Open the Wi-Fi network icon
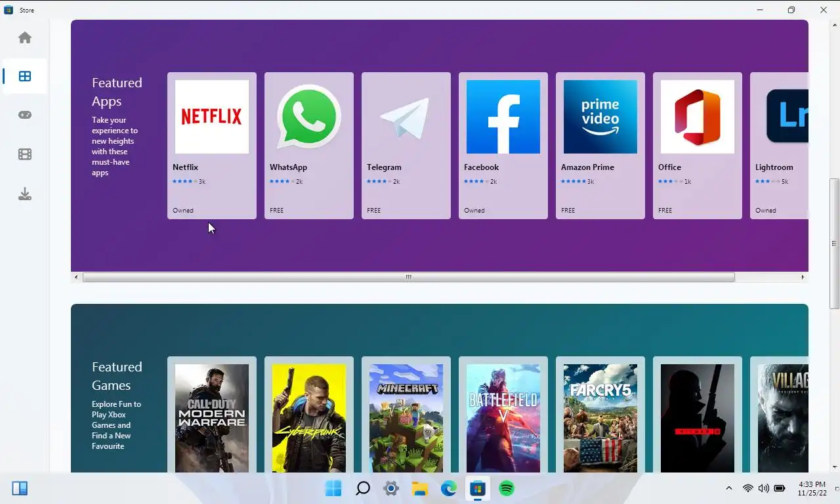Viewport: 840px width, 504px height. point(747,488)
